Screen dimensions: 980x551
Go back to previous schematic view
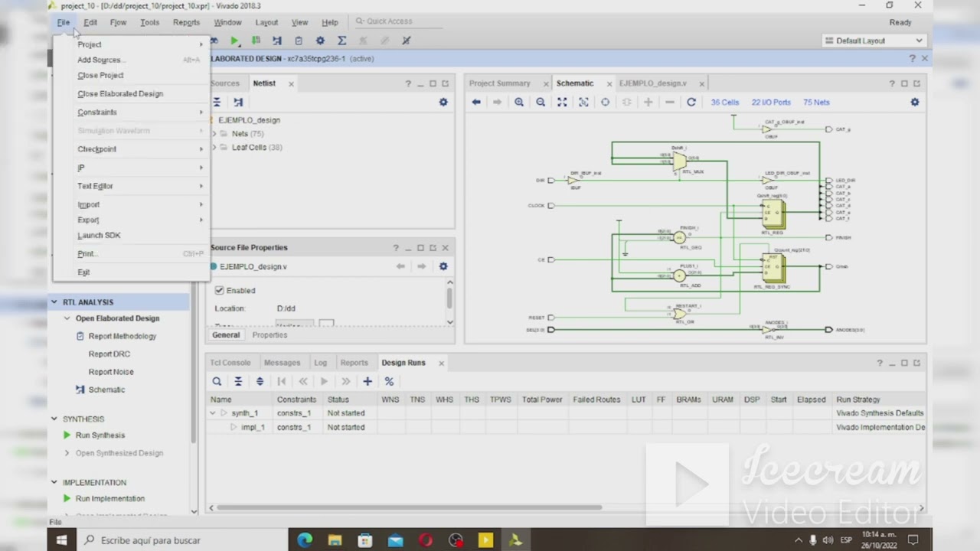476,102
